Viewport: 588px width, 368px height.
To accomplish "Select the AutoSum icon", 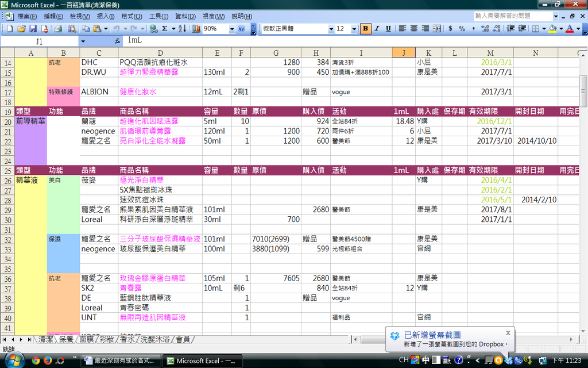I will 164,29.
